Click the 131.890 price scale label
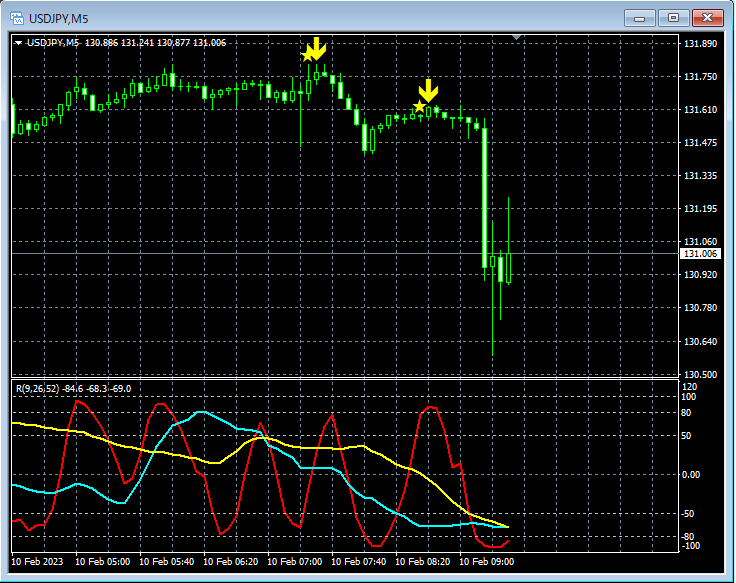 (x=700, y=44)
